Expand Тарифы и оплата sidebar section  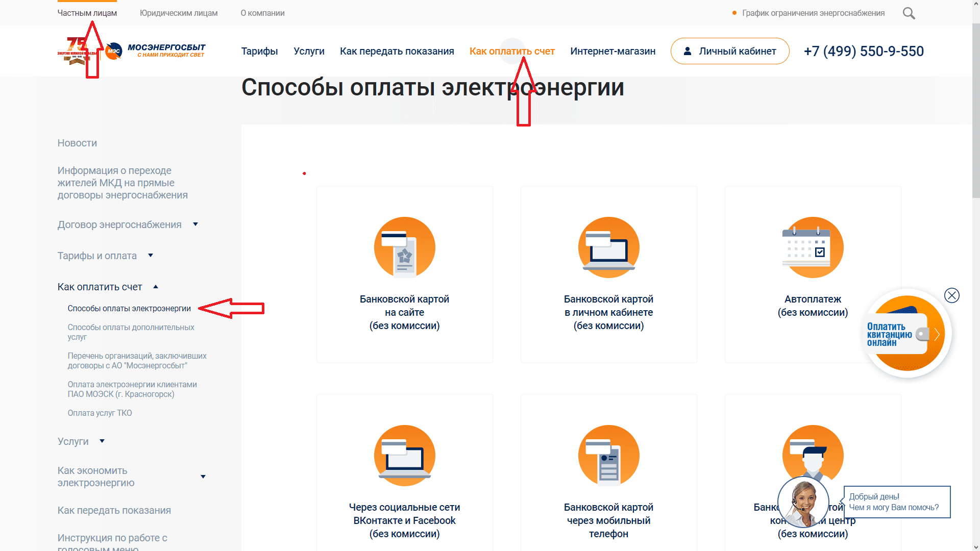pyautogui.click(x=151, y=256)
